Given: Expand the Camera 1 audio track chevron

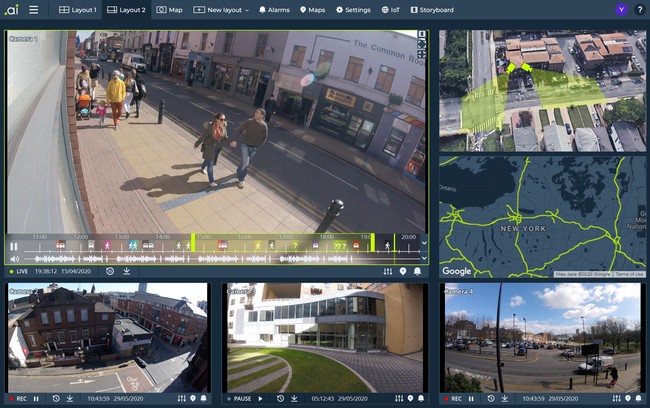Looking at the screenshot, I should pos(423,258).
